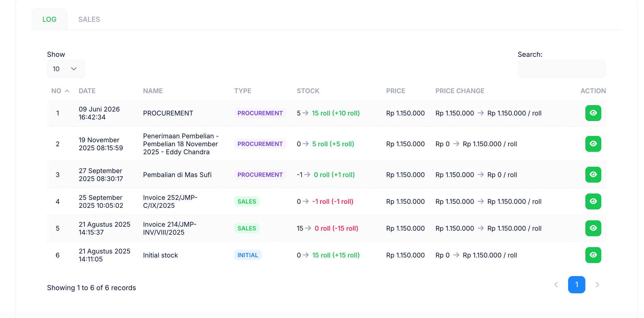Screen dimensions: 644x318
Task: Select stock text '0 roll (-15 roll)'
Action: [x=336, y=228]
